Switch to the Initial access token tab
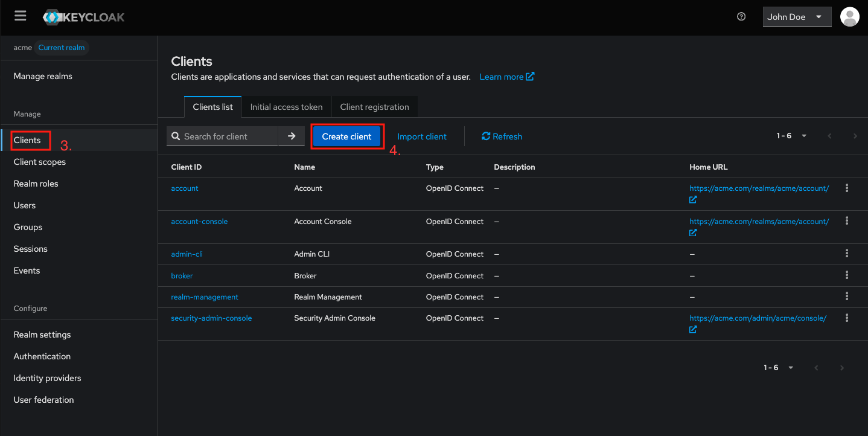 286,106
